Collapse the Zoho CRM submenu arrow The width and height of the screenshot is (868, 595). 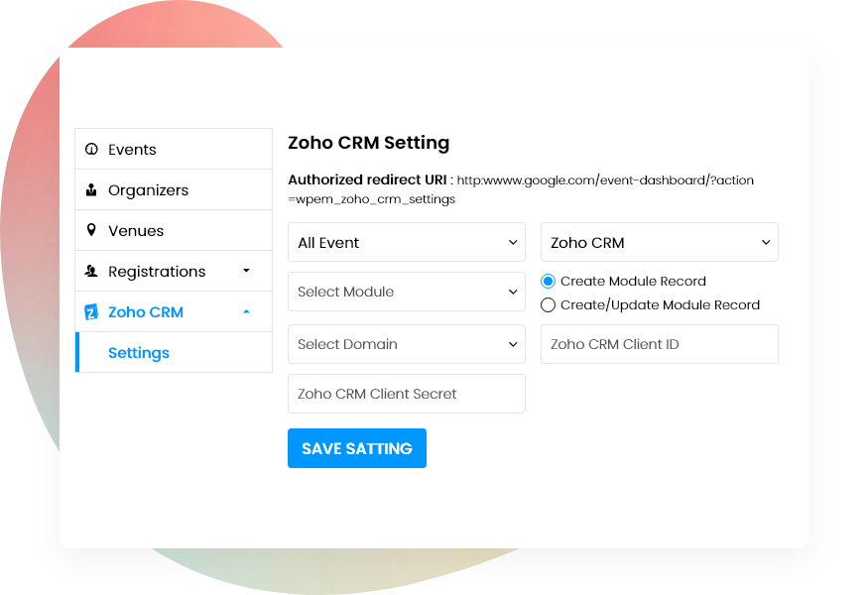click(x=246, y=312)
